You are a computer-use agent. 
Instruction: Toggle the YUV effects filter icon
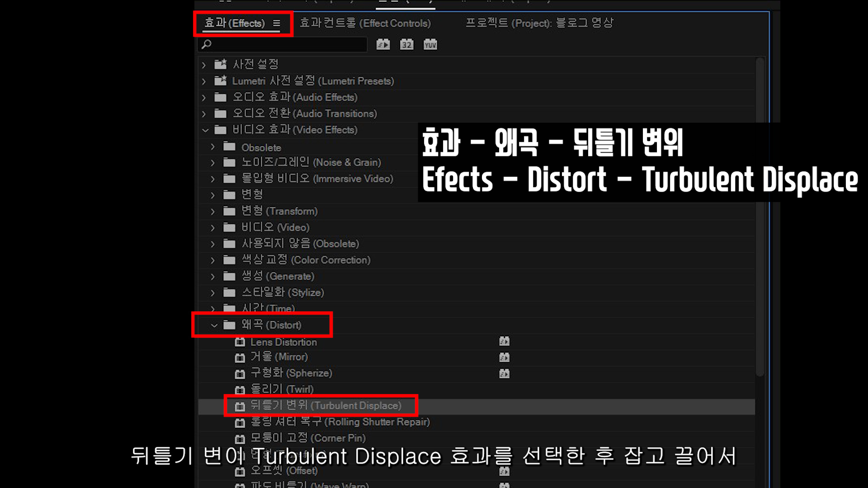point(430,44)
